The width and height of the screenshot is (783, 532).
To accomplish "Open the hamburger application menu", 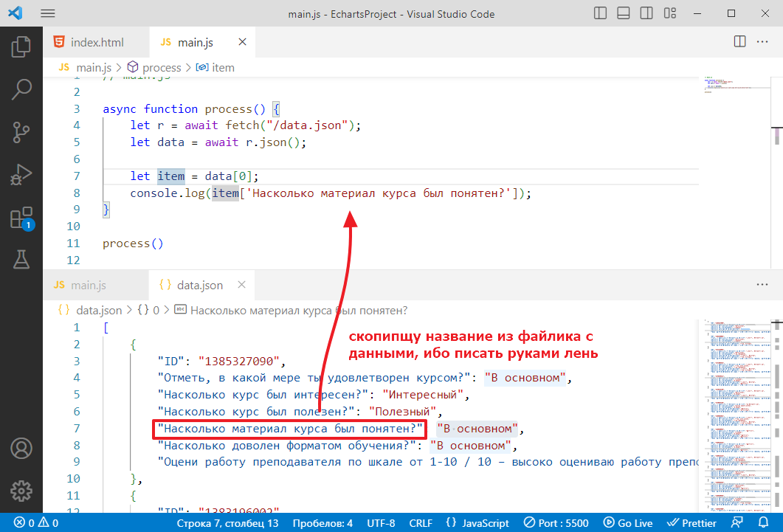I will click(47, 14).
